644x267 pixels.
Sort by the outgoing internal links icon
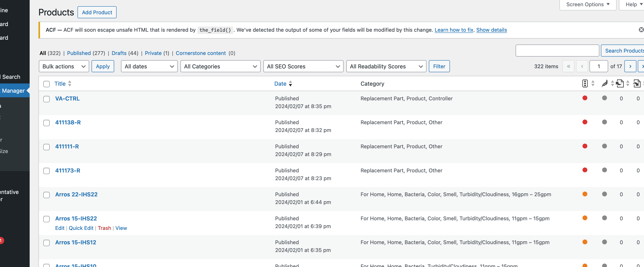(x=637, y=83)
